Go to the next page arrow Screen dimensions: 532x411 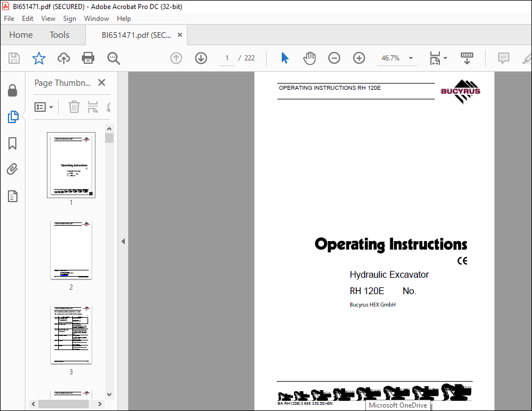(x=201, y=58)
